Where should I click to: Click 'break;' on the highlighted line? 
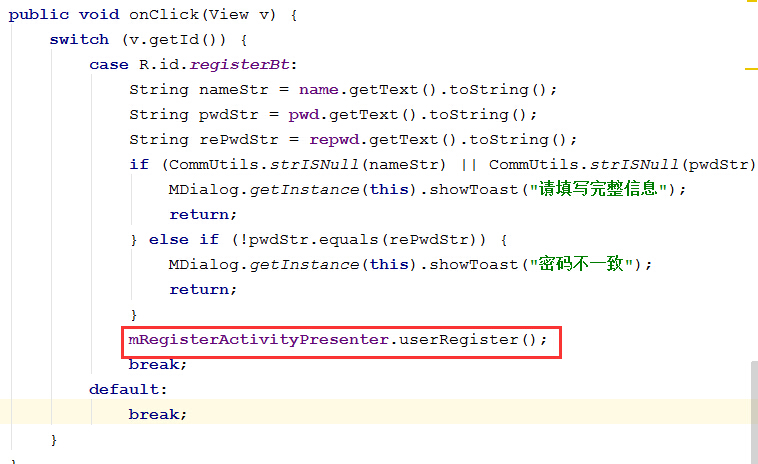[158, 415]
